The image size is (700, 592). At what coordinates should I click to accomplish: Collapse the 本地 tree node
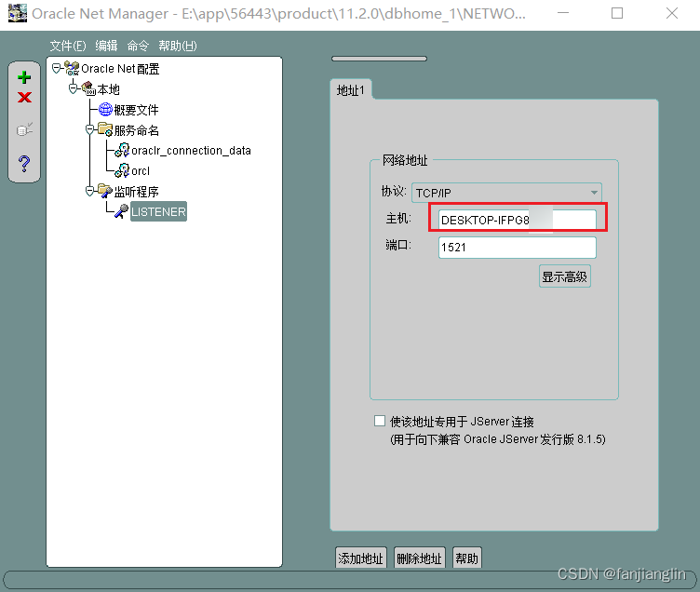[x=74, y=88]
